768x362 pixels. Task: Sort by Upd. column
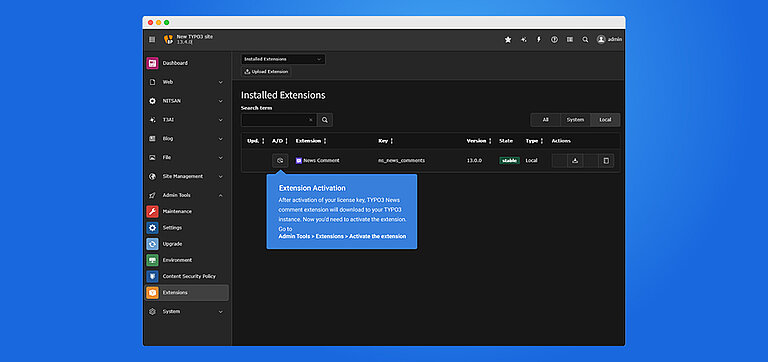tap(256, 141)
